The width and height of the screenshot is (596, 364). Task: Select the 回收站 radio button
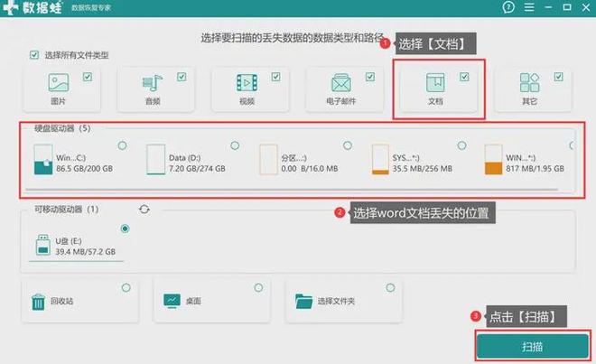click(126, 287)
